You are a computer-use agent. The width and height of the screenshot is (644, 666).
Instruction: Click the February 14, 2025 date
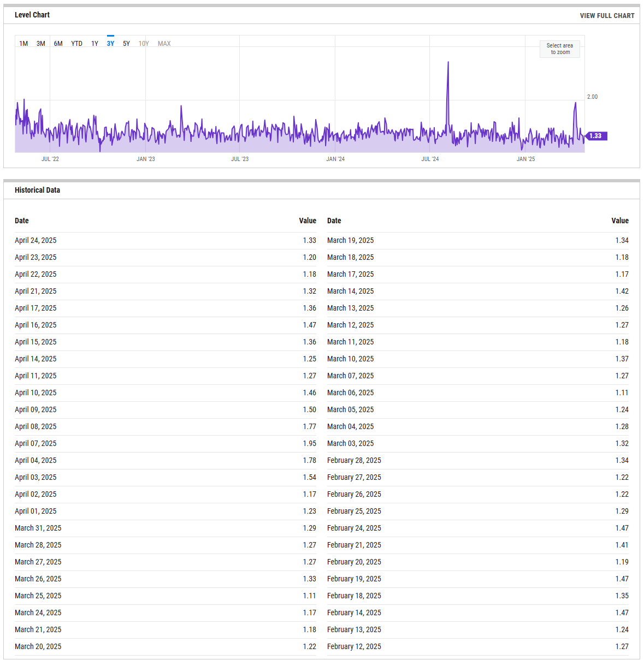355,613
